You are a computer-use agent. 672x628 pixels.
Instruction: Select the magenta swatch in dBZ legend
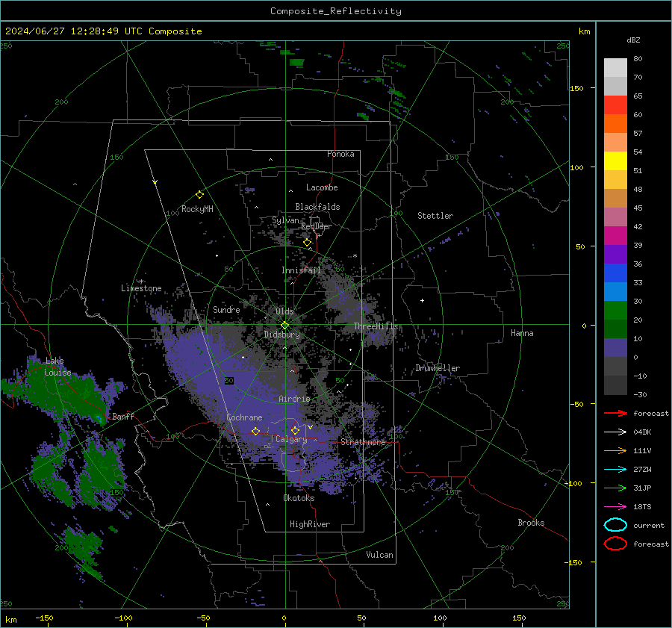tap(615, 235)
